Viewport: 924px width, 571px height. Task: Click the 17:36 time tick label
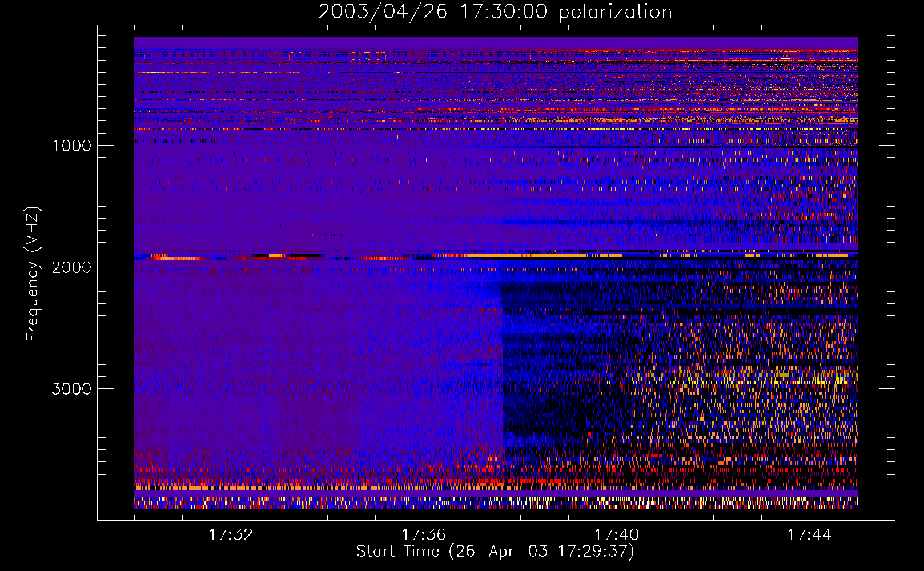click(424, 534)
